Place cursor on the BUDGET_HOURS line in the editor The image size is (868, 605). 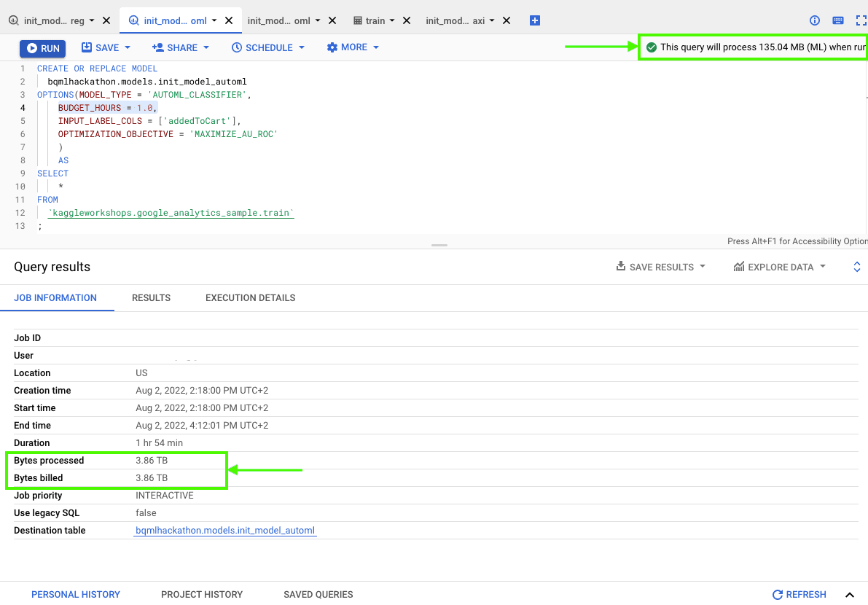pos(108,108)
